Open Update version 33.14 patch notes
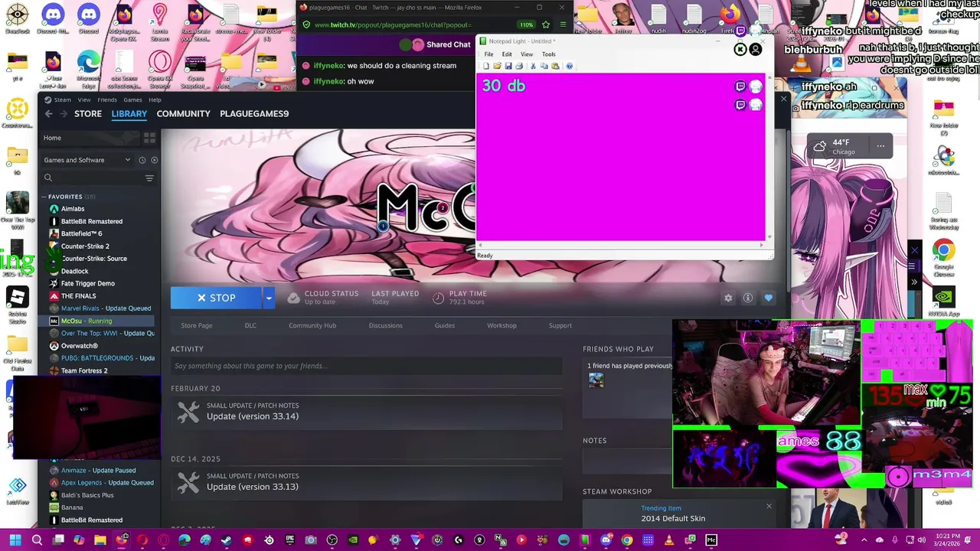Screen dimensions: 980x551 pos(253,416)
